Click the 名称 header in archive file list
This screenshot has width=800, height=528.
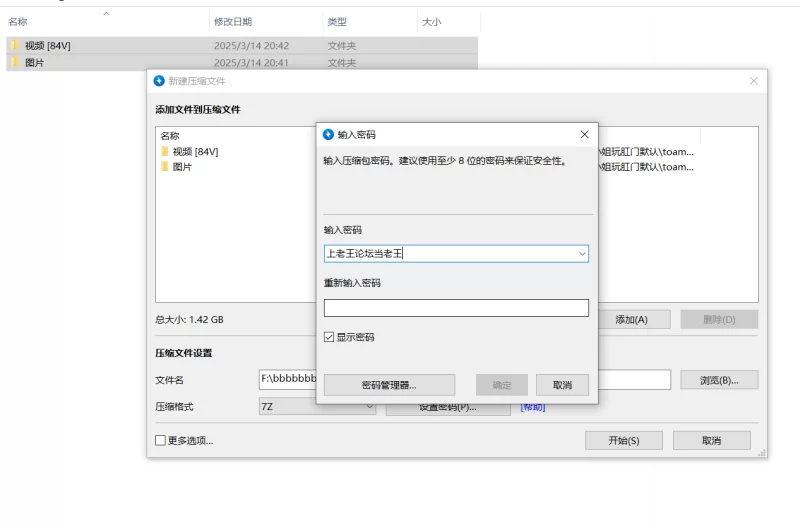170,136
